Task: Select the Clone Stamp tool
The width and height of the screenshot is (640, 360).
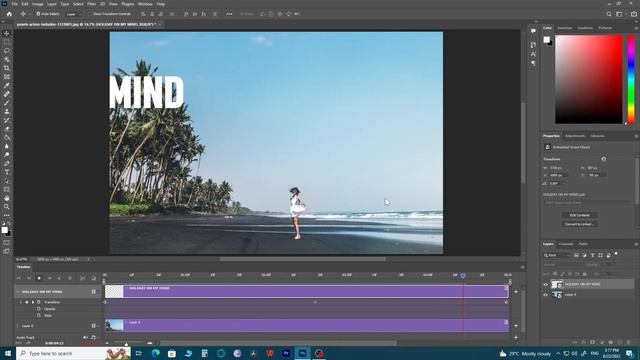Action: pyautogui.click(x=7, y=111)
